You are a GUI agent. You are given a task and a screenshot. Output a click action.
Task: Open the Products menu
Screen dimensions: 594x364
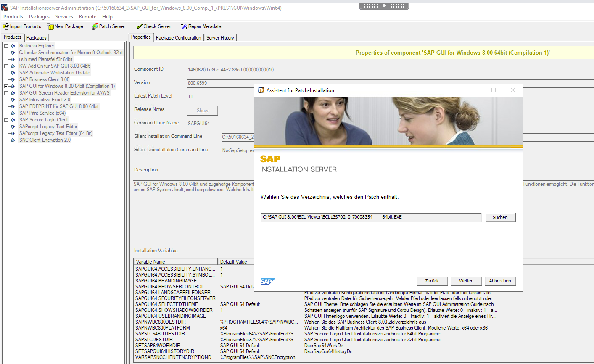pyautogui.click(x=13, y=17)
